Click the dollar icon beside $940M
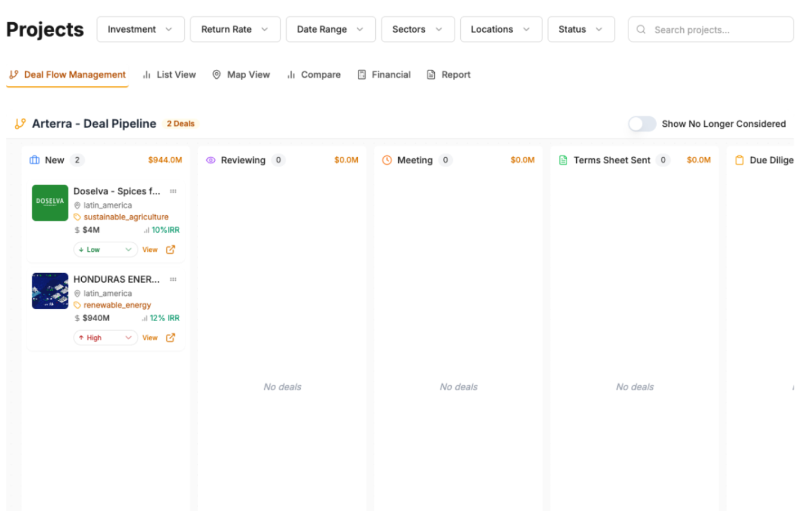 point(77,318)
